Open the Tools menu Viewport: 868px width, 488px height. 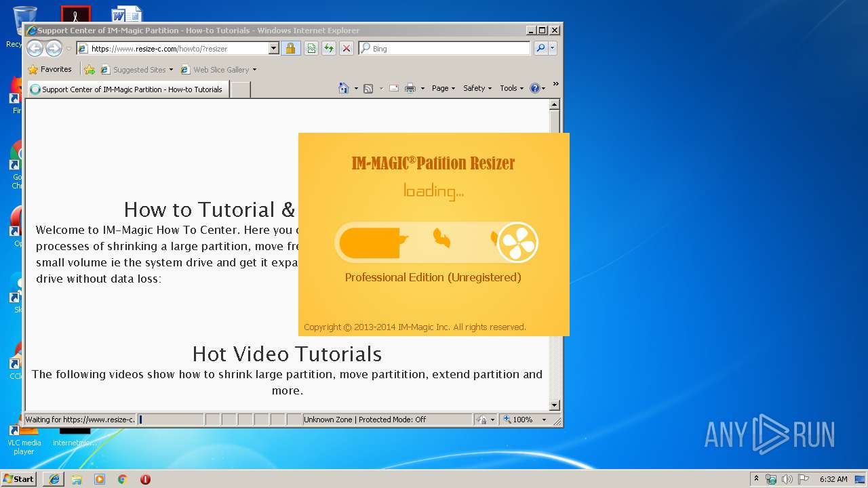[511, 88]
